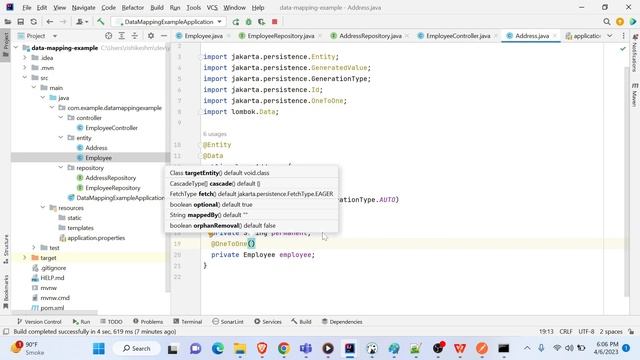The height and width of the screenshot is (360, 640).
Task: Expand the .mvn folder
Action: point(25,68)
